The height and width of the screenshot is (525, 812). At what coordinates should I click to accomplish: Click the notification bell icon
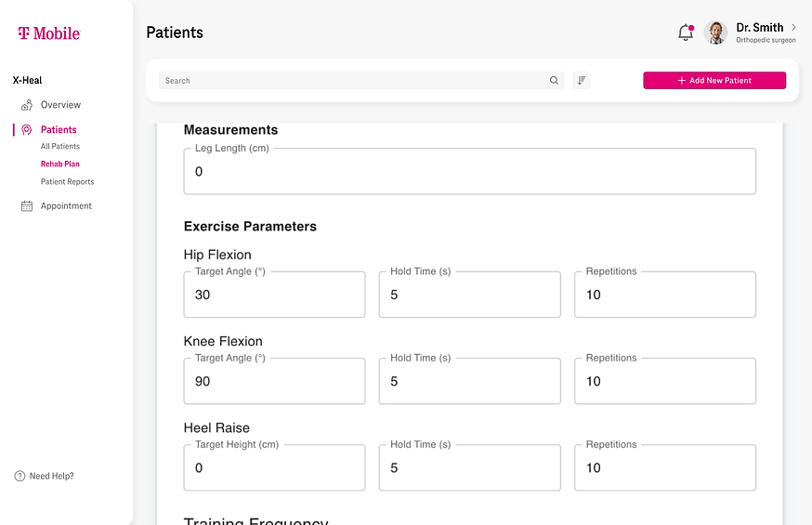(686, 33)
